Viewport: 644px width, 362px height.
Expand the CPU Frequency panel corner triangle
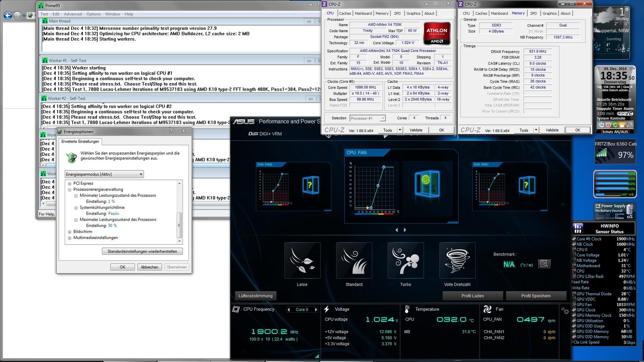pos(317,356)
